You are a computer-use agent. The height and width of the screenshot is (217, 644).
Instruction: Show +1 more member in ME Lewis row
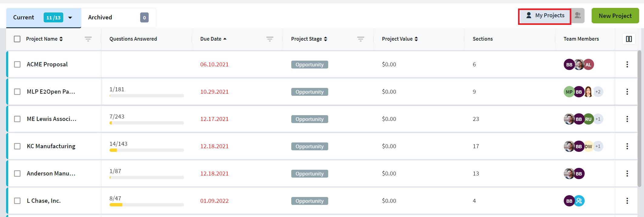pos(598,119)
